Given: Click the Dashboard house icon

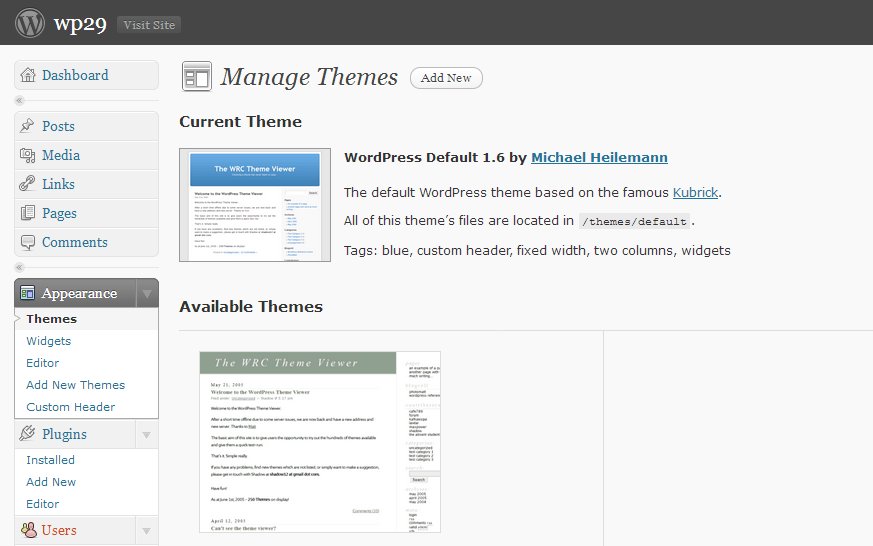Looking at the screenshot, I should point(28,75).
